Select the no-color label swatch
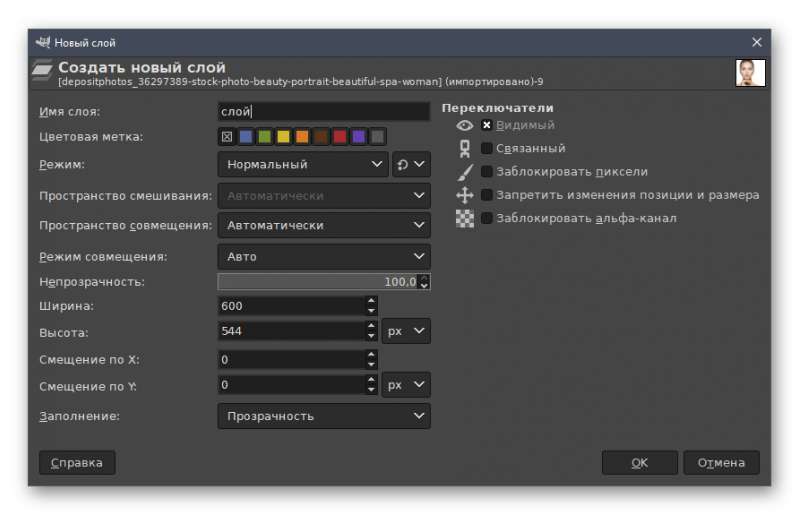The height and width of the screenshot is (515, 800). [227, 137]
